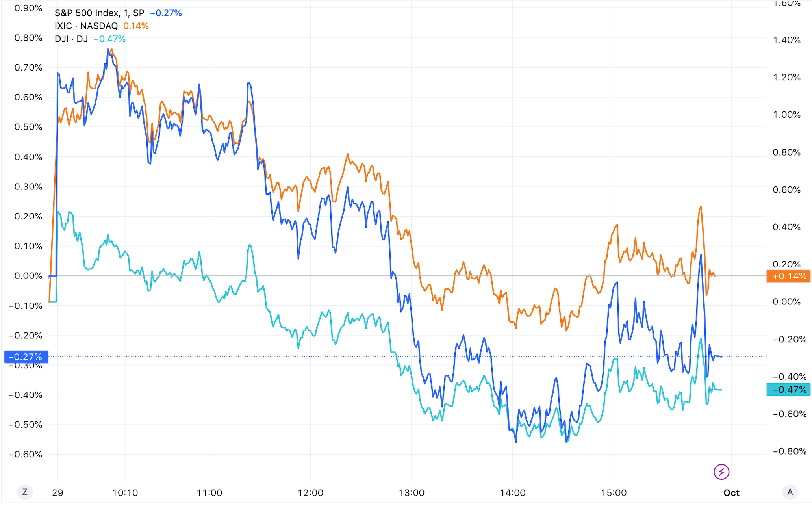Click the teal −0.47% price tag on right axis

(x=788, y=390)
